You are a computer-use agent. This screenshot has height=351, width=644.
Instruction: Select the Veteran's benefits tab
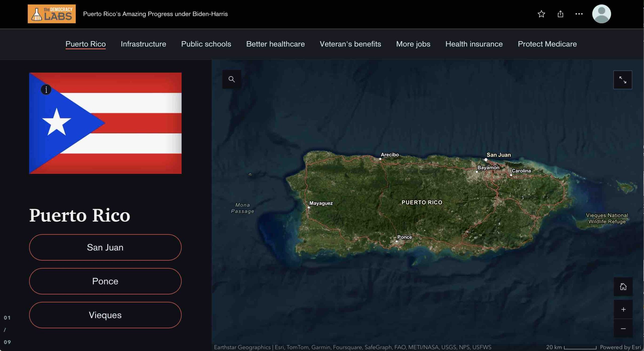tap(350, 44)
